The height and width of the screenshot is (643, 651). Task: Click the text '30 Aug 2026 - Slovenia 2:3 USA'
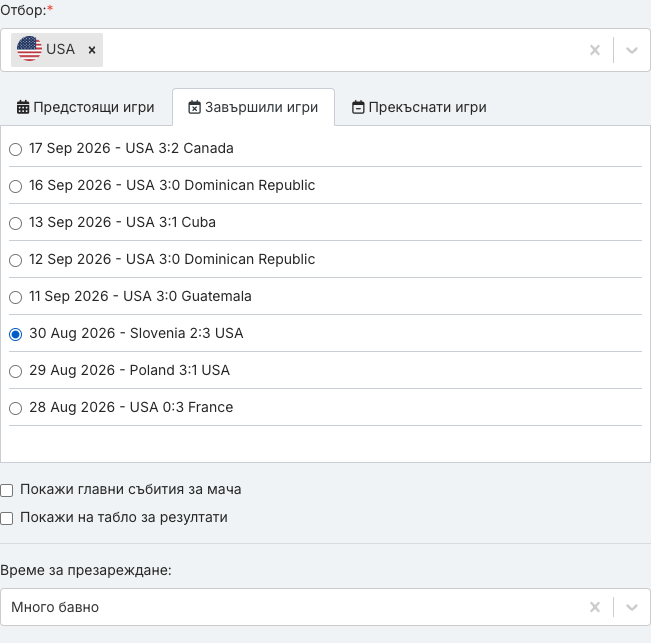(136, 333)
